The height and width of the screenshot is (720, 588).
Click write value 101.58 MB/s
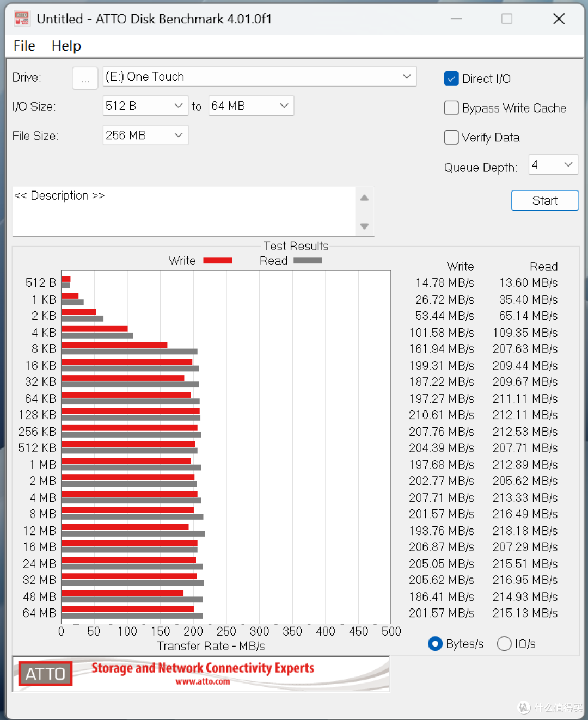[442, 333]
